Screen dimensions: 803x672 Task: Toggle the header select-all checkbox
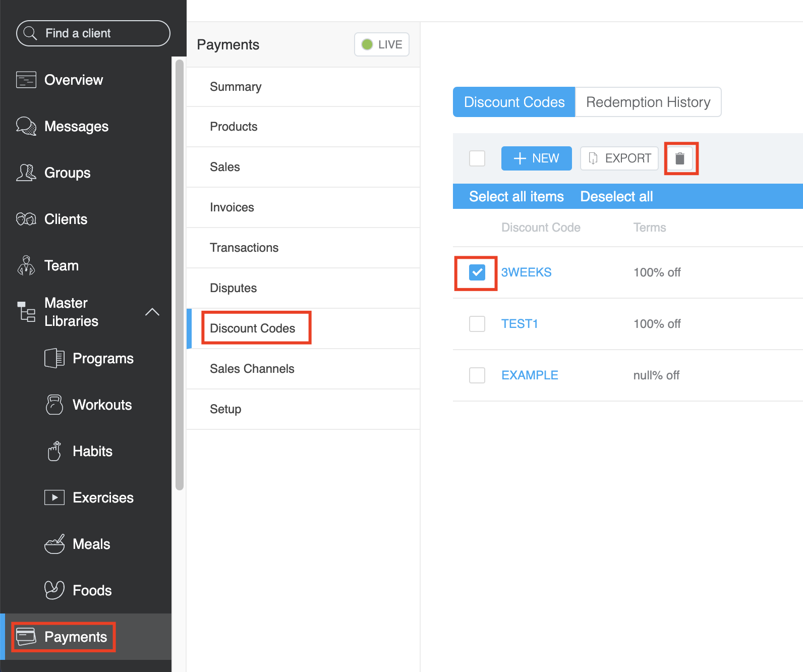477,158
